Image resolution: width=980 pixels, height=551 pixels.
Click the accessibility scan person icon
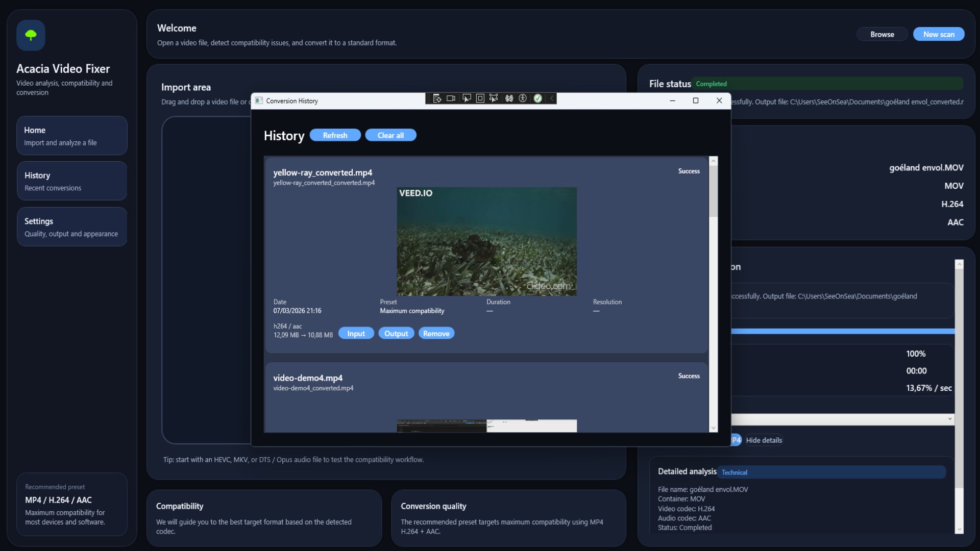coord(523,98)
